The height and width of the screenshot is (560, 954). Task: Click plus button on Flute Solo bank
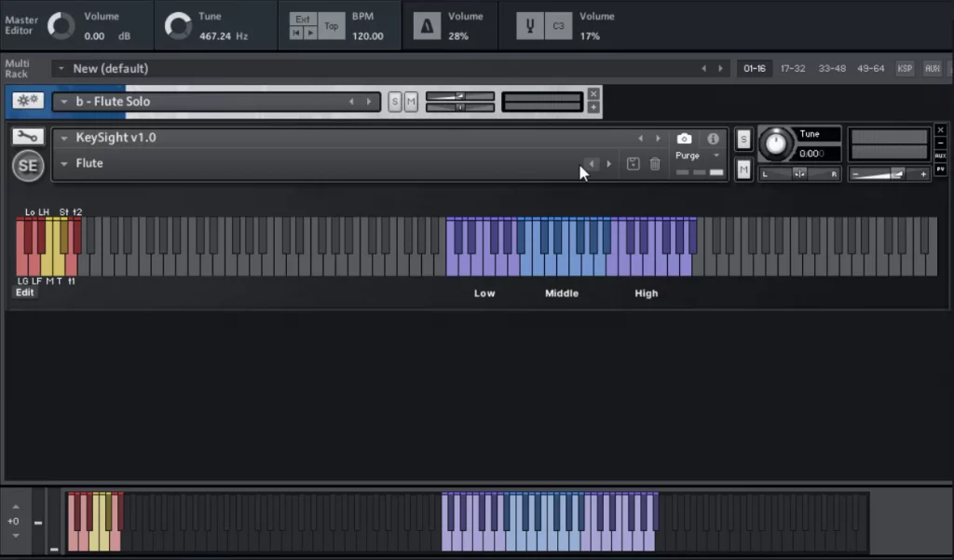[x=593, y=107]
